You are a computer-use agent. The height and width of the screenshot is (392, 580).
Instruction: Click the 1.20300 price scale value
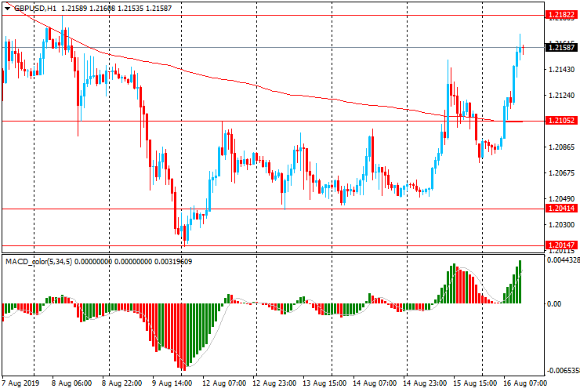click(561, 225)
